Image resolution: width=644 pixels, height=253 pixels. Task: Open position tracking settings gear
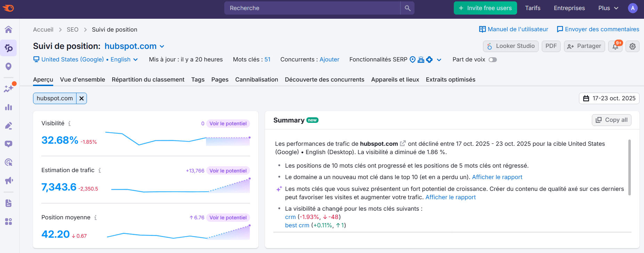pos(633,46)
